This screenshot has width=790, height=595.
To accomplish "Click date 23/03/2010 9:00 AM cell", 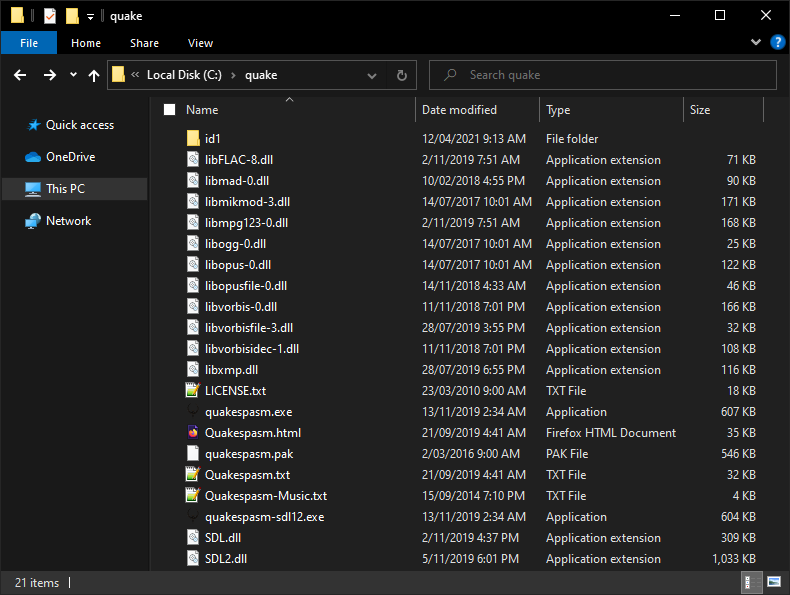I will (x=474, y=391).
